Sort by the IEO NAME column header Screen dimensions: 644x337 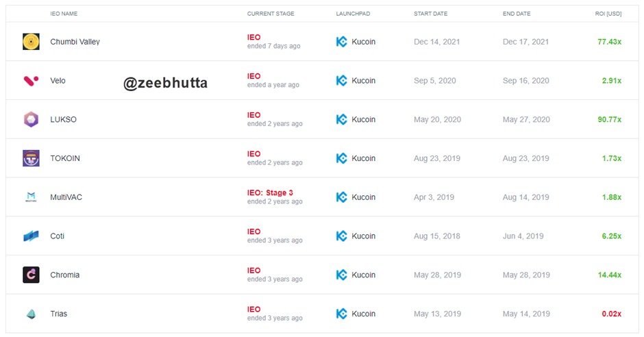coord(64,14)
